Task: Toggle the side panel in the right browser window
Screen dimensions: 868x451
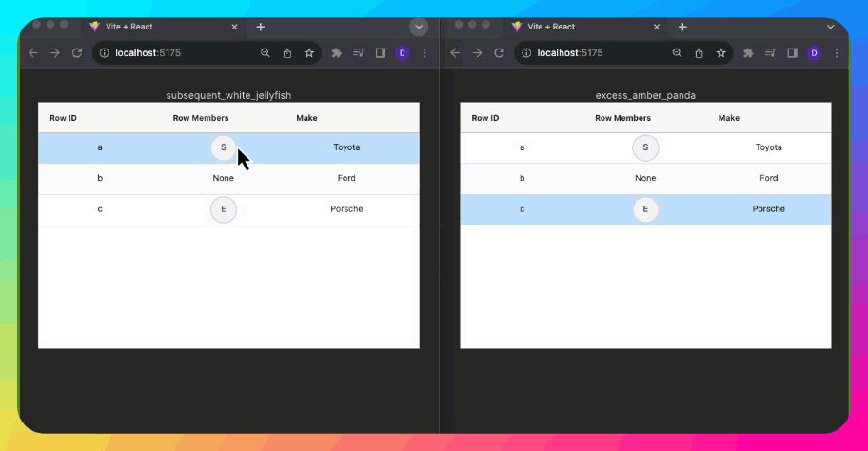Action: (792, 53)
